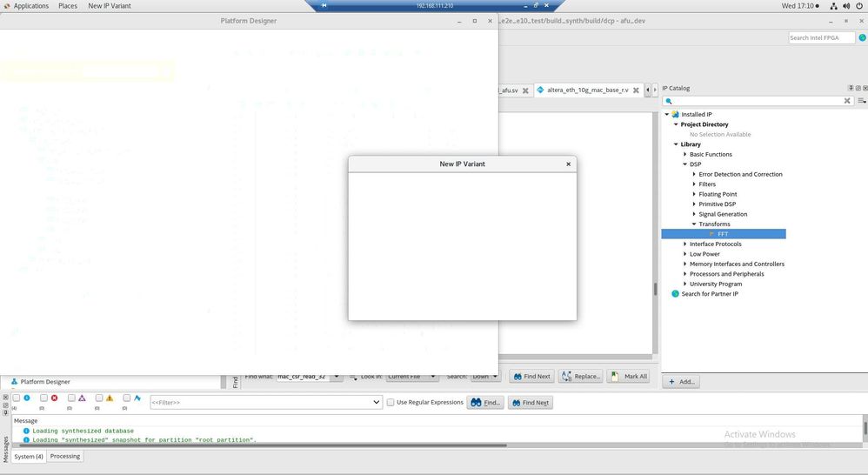Screen dimensions: 868x475
Task: Toggle Flagged messages checkbox
Action: tap(127, 398)
